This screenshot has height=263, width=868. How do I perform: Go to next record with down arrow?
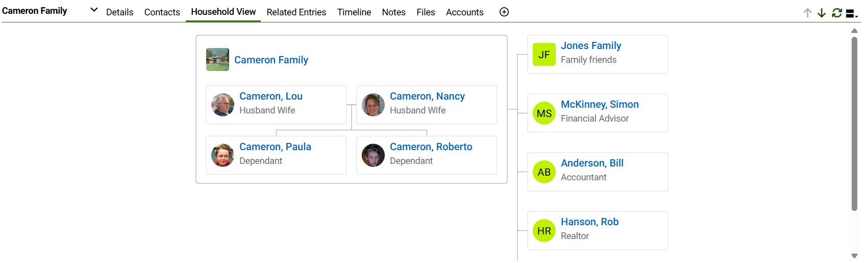(822, 13)
